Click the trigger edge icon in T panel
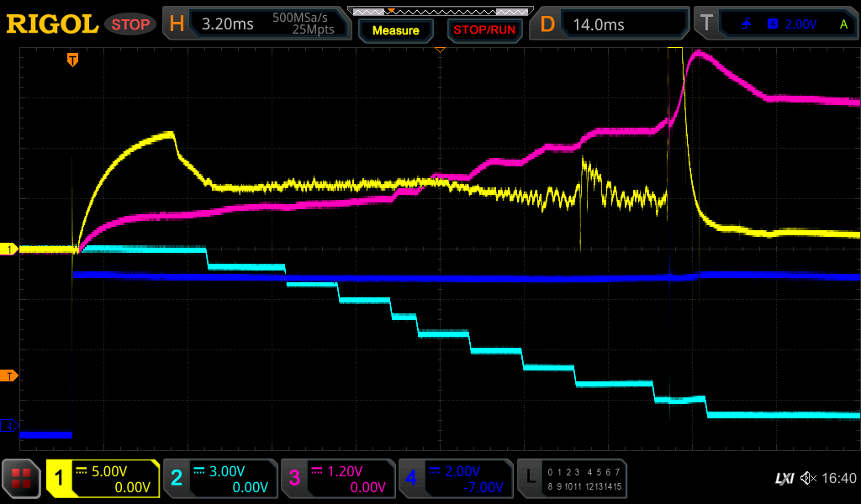This screenshot has width=861, height=504. click(747, 24)
